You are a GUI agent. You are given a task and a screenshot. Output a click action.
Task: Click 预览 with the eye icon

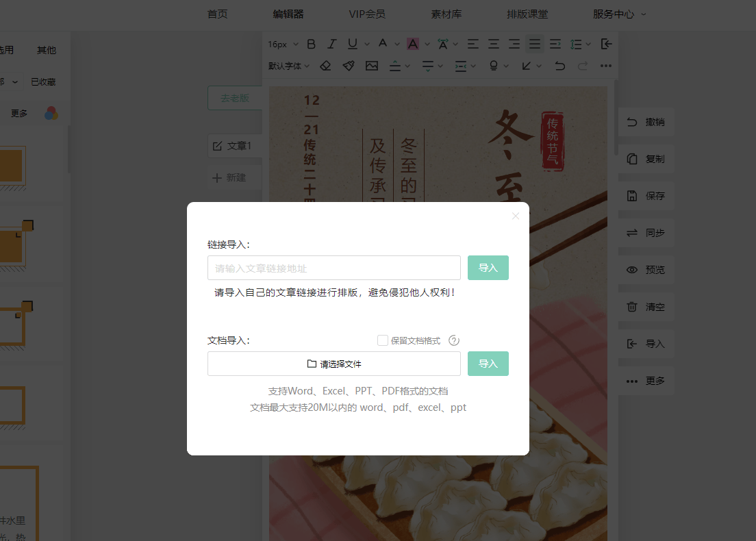click(646, 270)
